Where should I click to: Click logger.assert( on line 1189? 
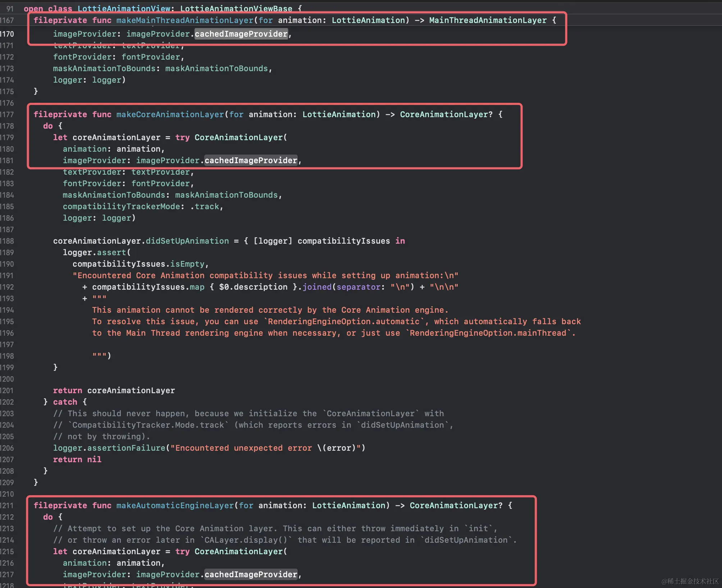pos(97,253)
